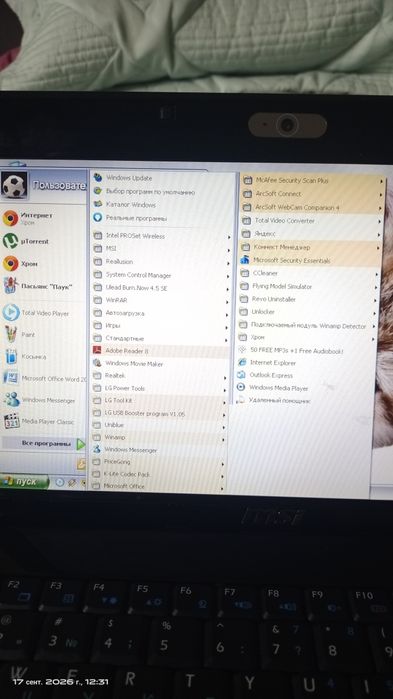Screen dimensions: 393x699
Task: Open the Flying Model Simulator folder
Action: click(x=309, y=286)
